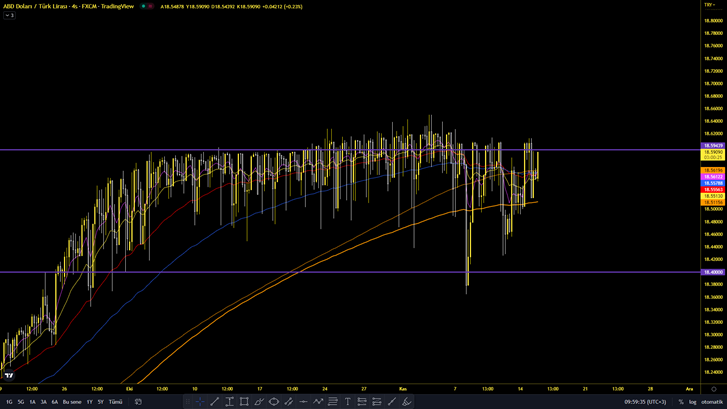Select the short position tool
727x409 pixels.
tap(377, 402)
